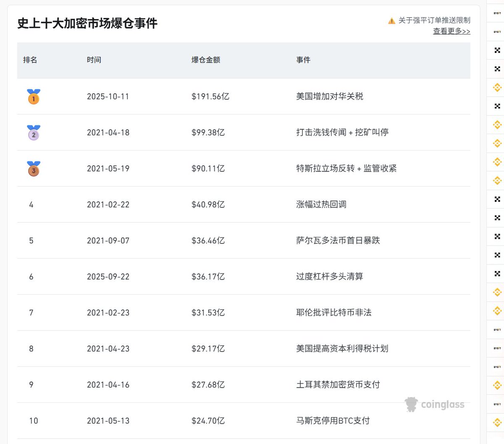
Task: Click the 马斯克停用BTC支付 event row
Action: [x=333, y=421]
